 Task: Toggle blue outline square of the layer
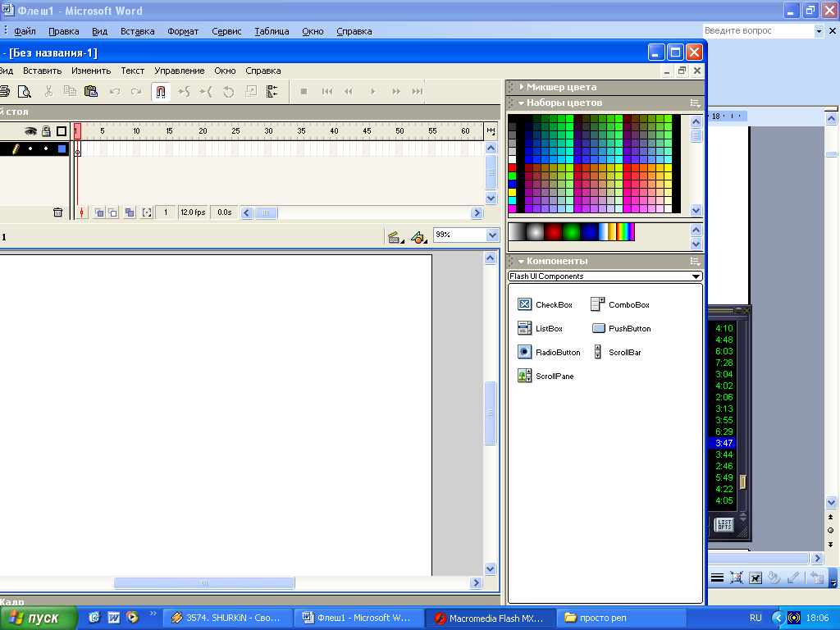(x=62, y=149)
